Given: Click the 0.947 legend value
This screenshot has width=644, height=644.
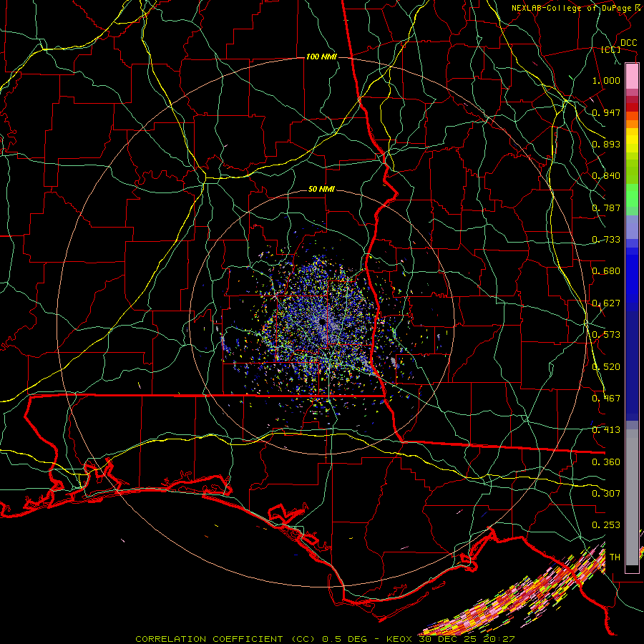Looking at the screenshot, I should pos(606,112).
